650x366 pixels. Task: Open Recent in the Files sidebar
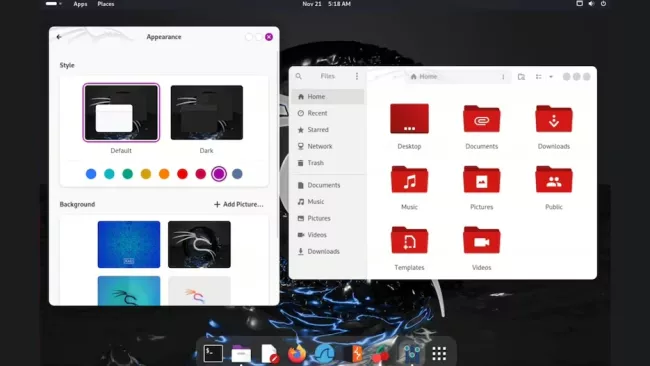327,113
